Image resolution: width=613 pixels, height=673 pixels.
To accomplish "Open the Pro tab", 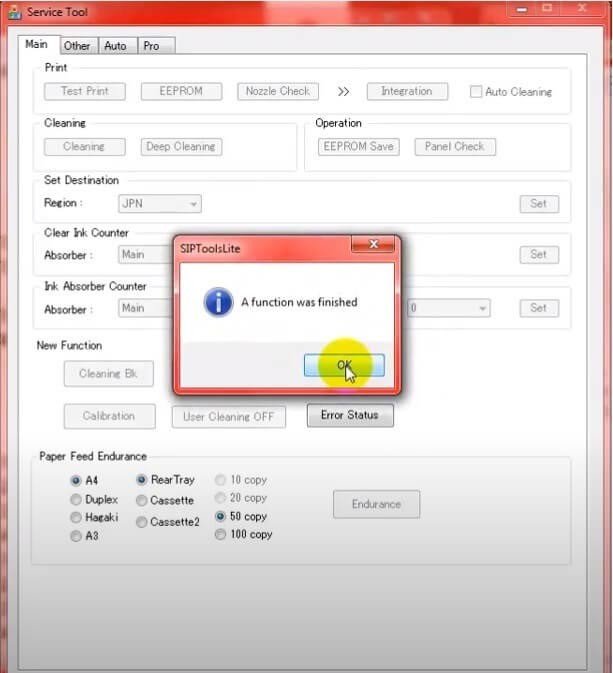I will (x=155, y=45).
